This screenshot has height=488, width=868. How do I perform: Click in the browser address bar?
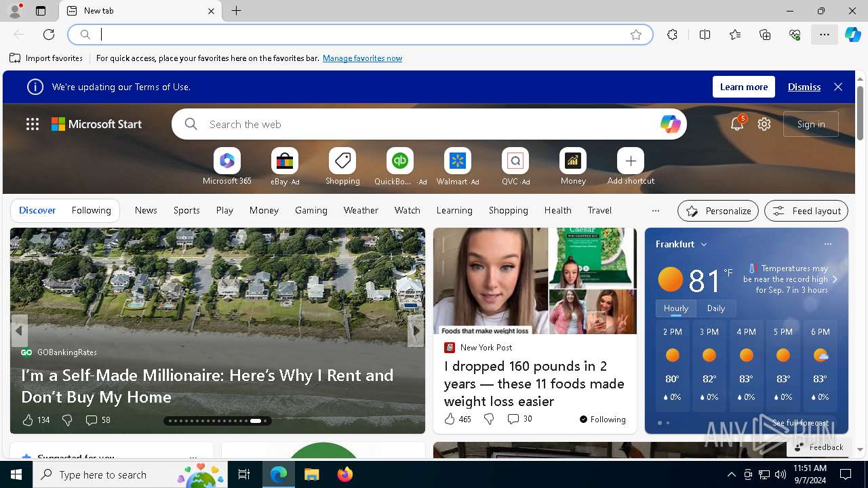pyautogui.click(x=359, y=35)
